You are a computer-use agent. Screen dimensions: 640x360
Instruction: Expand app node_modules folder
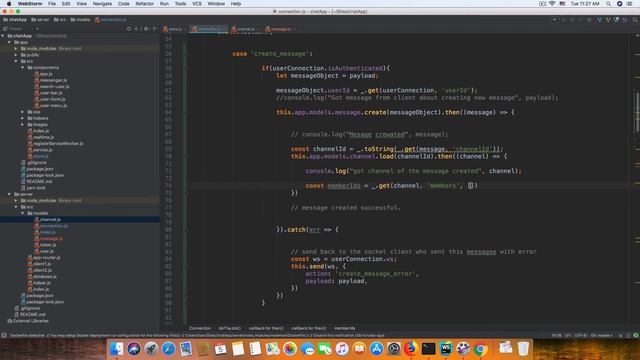coord(16,49)
